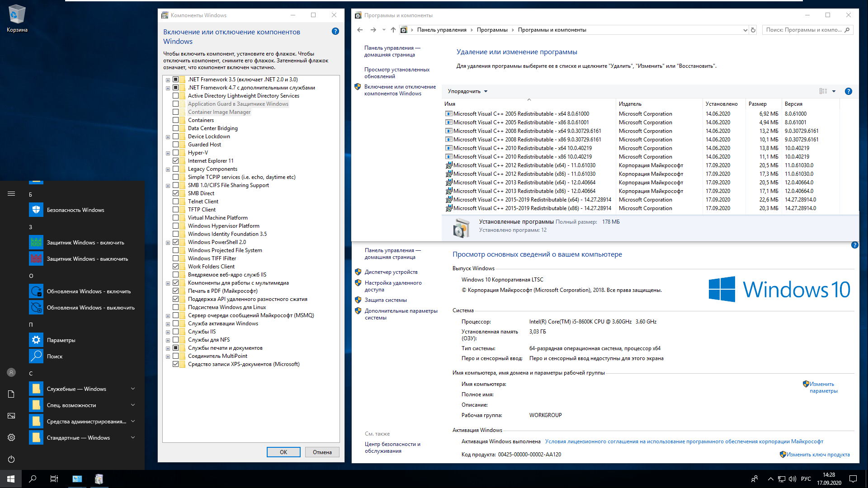Click Изменить ключ продукта link
The height and width of the screenshot is (488, 868).
818,455
